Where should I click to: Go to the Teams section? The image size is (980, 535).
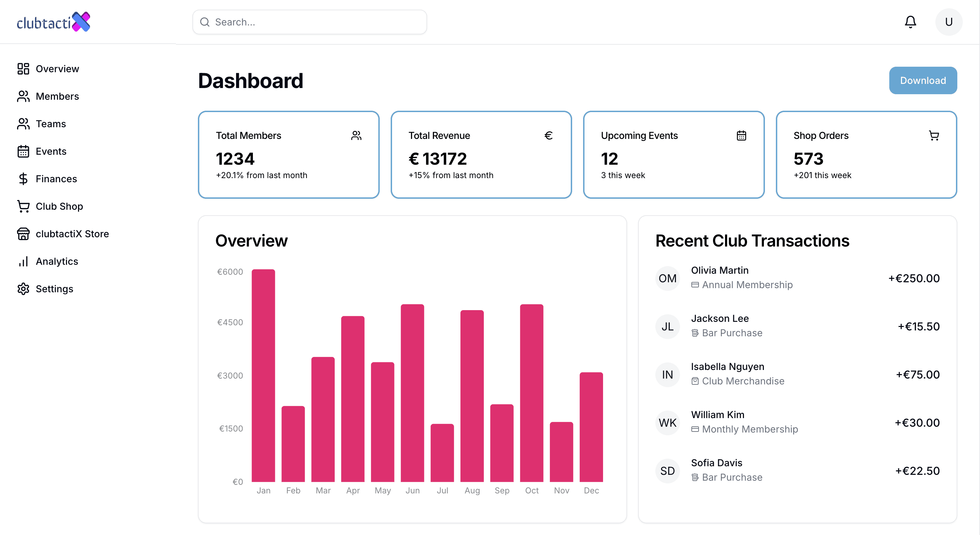coord(51,124)
